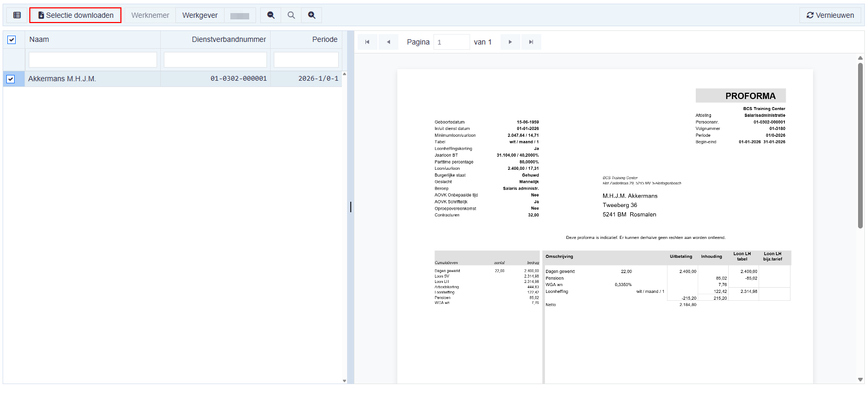868x415 pixels.
Task: Click the PROFORMA heading in document
Action: tap(750, 96)
